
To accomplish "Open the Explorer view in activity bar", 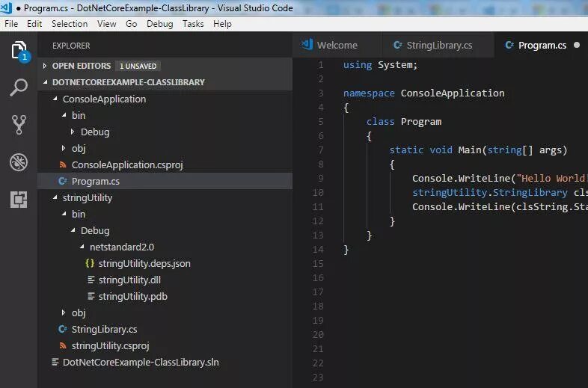I will point(19,51).
